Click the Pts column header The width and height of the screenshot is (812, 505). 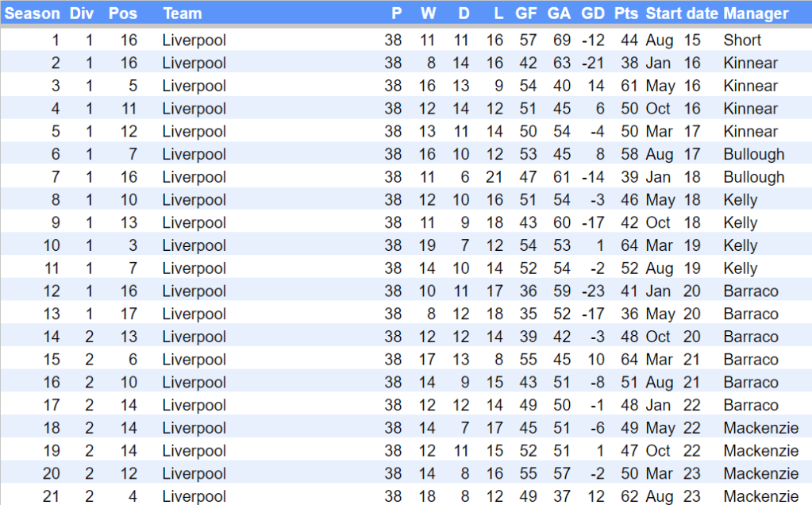pyautogui.click(x=626, y=13)
